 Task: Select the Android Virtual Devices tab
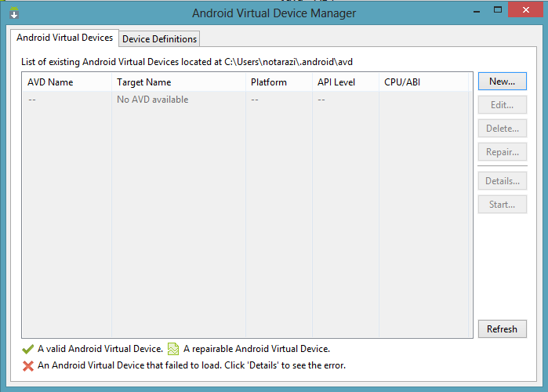[64, 38]
